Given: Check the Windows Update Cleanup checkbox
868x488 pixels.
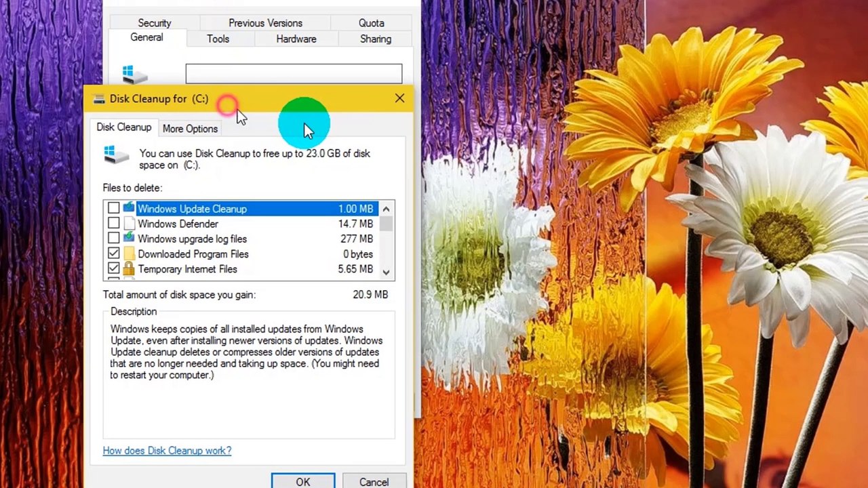Looking at the screenshot, I should 113,209.
